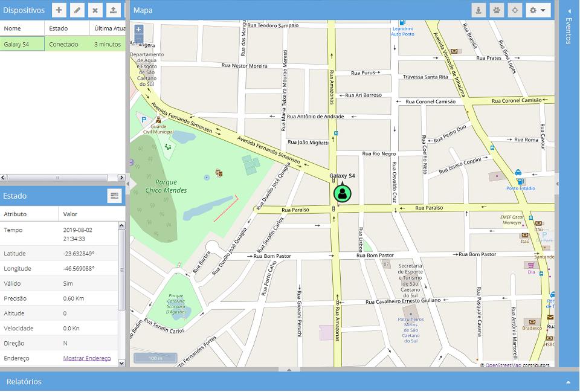Click Estado panel scrollbar up arrow

point(121,225)
